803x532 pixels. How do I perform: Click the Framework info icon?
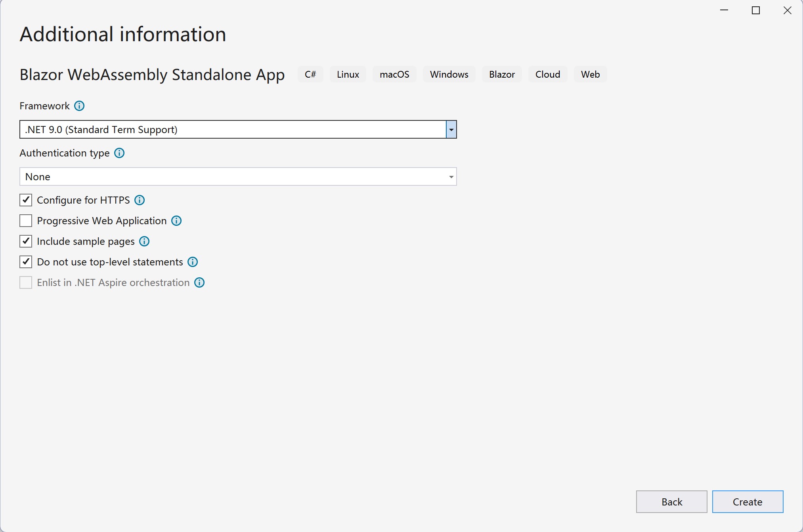[x=79, y=106]
